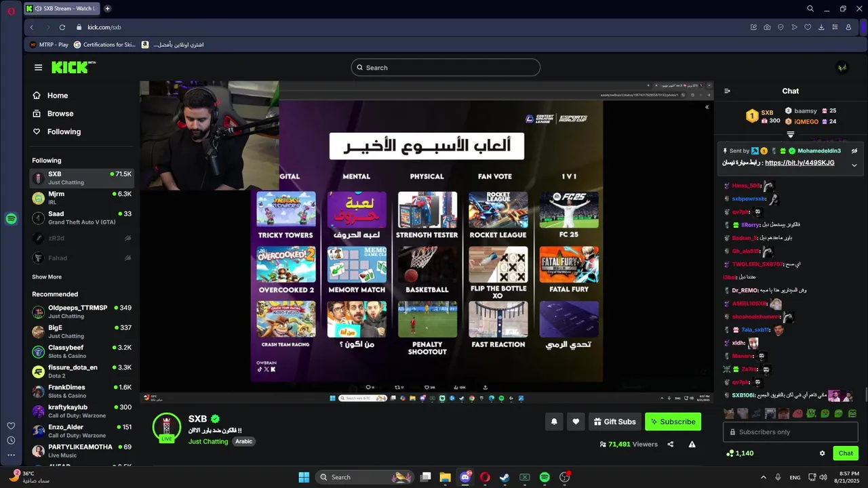Click the Subscribe button
Image resolution: width=868 pixels, height=488 pixels.
pos(673,422)
